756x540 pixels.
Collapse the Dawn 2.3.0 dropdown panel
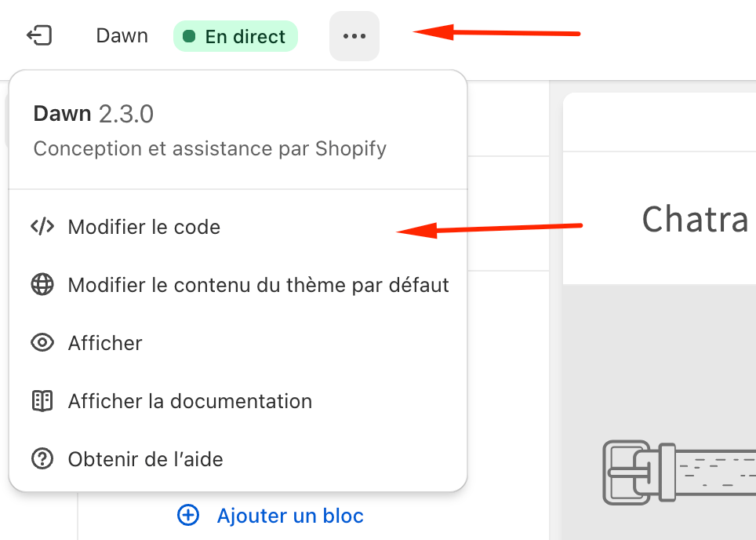tap(354, 35)
